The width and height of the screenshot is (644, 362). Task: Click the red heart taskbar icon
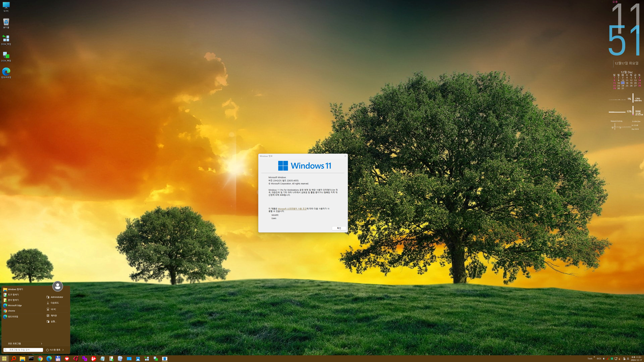67,358
